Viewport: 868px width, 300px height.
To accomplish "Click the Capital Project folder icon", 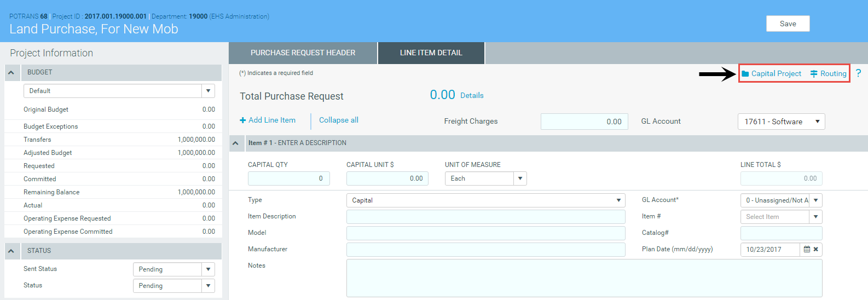I will coord(745,74).
